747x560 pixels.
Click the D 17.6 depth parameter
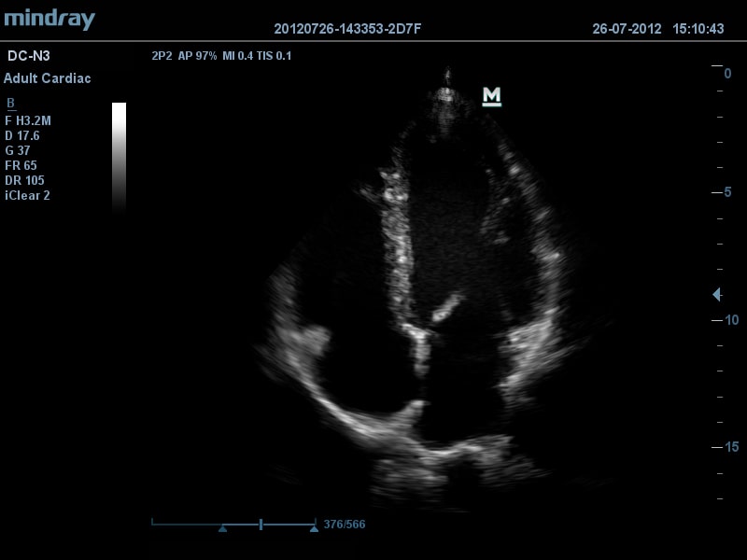[x=22, y=135]
